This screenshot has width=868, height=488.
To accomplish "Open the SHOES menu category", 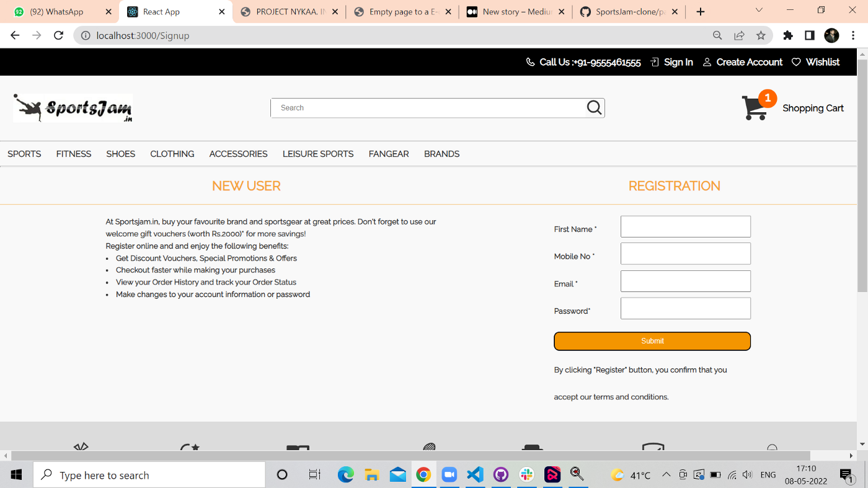I will (120, 154).
